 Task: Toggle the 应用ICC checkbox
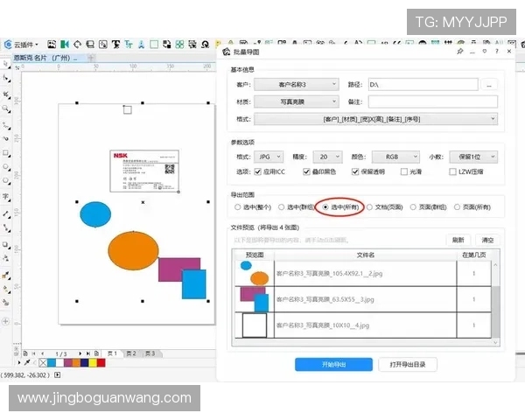(x=257, y=171)
